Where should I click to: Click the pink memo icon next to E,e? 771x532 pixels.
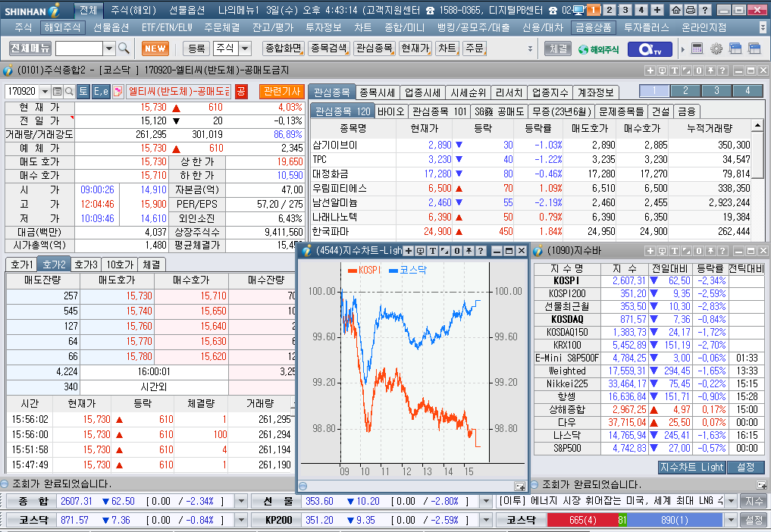(118, 91)
